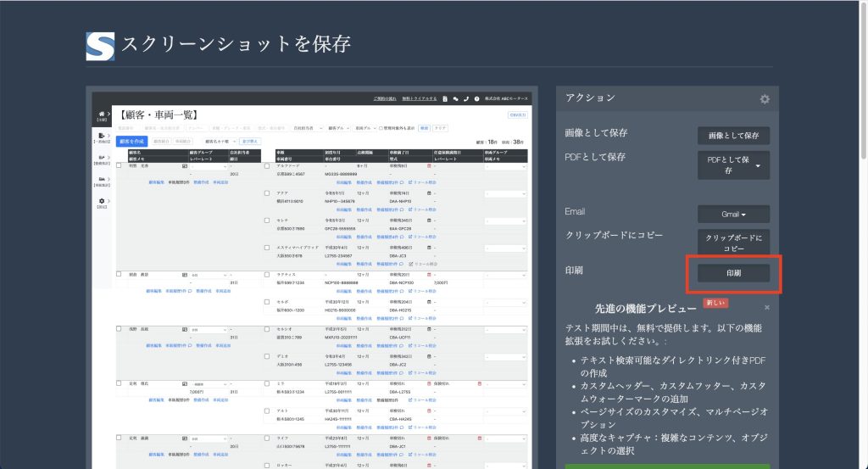The height and width of the screenshot is (469, 868).
Task: Click the chat bubble icon in preview header
Action: point(455,99)
